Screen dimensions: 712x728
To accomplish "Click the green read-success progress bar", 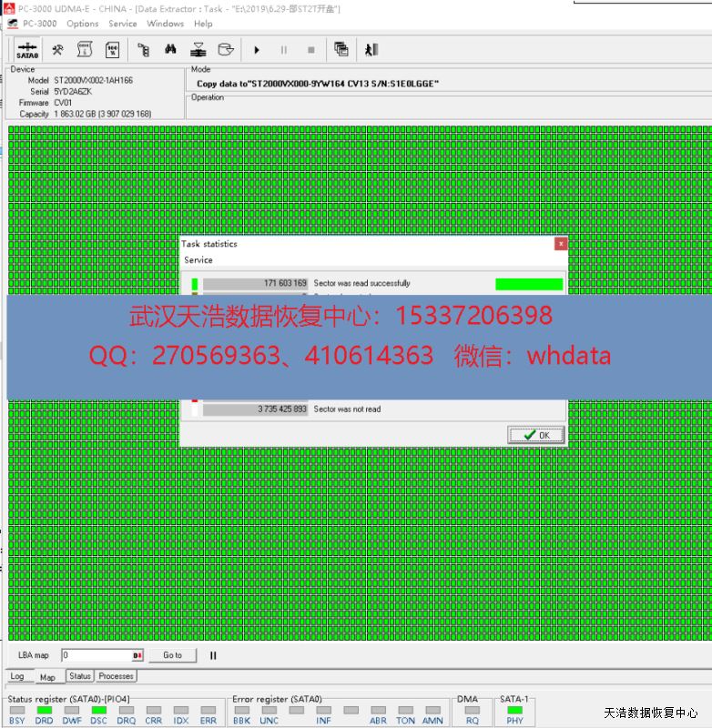I will pos(529,284).
